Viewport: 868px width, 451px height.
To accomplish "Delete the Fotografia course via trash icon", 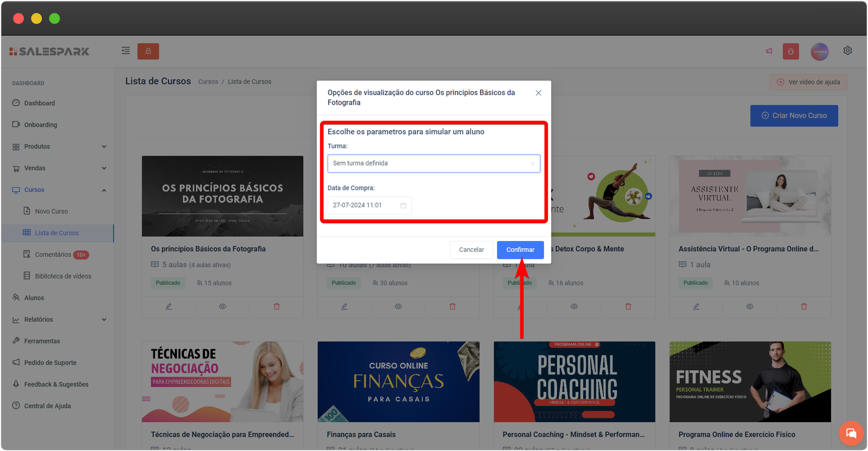I will [x=277, y=307].
